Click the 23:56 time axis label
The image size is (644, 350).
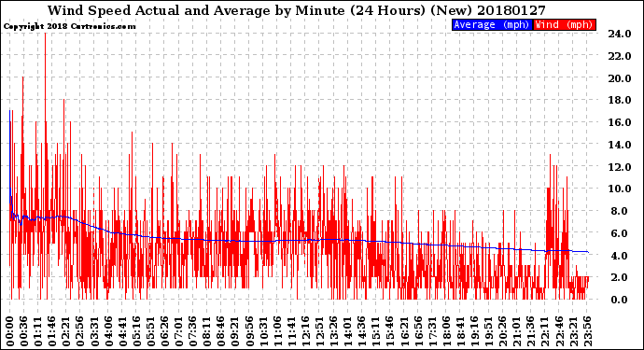pyautogui.click(x=587, y=331)
